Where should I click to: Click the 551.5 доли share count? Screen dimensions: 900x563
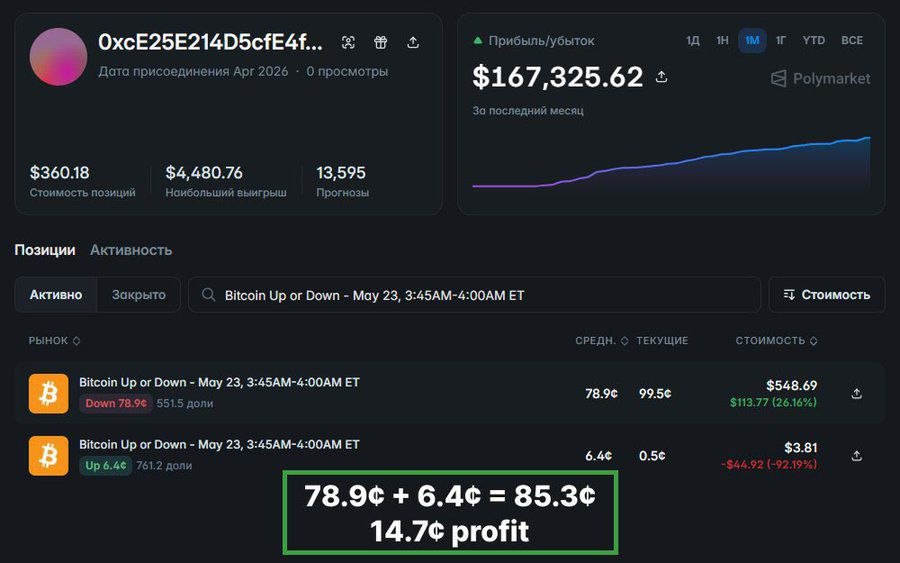(x=185, y=403)
